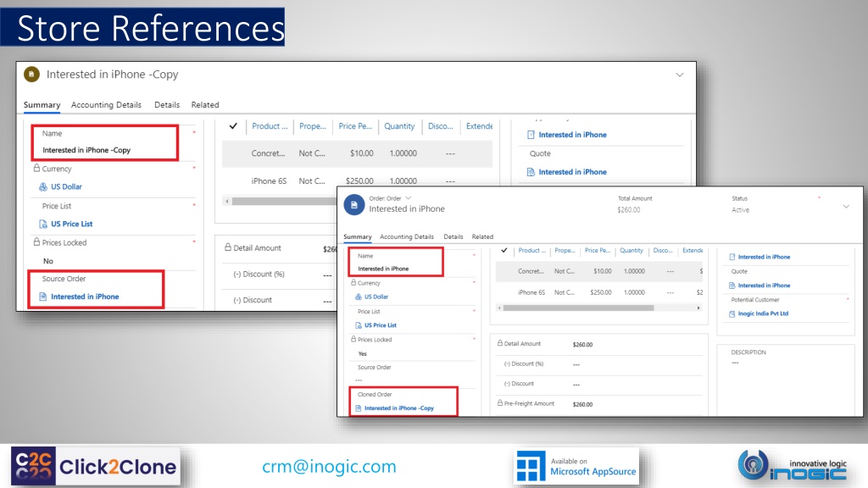Click lock icon beside Pre-Freight Amount
868x488 pixels.
[x=500, y=402]
